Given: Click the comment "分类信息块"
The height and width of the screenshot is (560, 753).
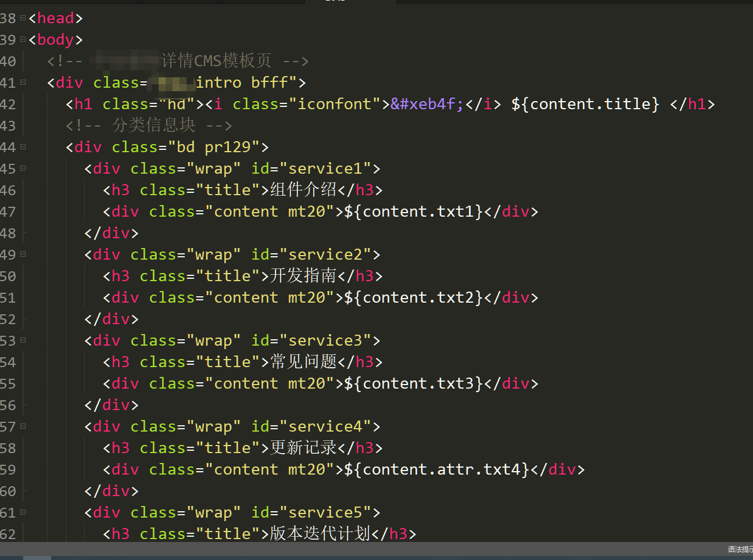Looking at the screenshot, I should point(153,125).
